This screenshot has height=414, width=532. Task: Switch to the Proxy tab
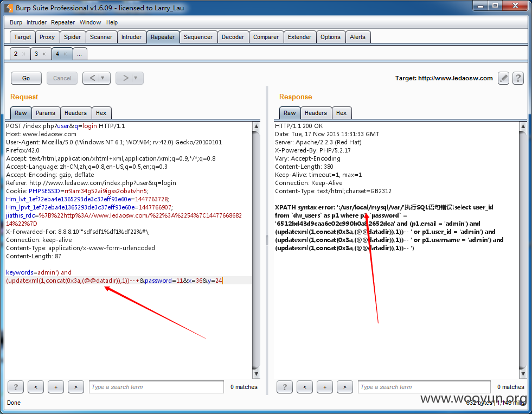pyautogui.click(x=47, y=37)
